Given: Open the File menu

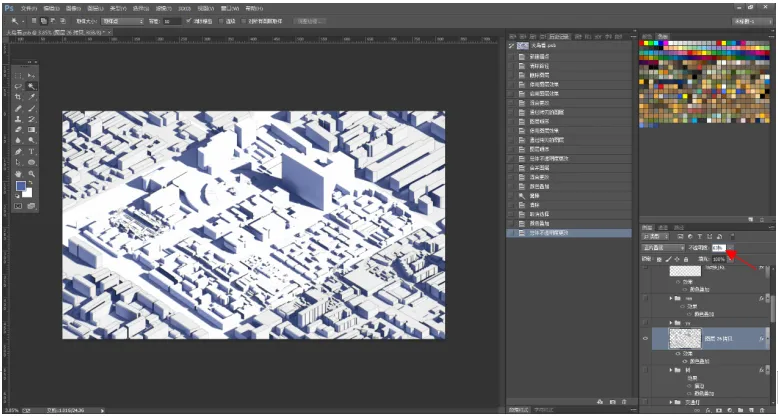Looking at the screenshot, I should pyautogui.click(x=29, y=8).
